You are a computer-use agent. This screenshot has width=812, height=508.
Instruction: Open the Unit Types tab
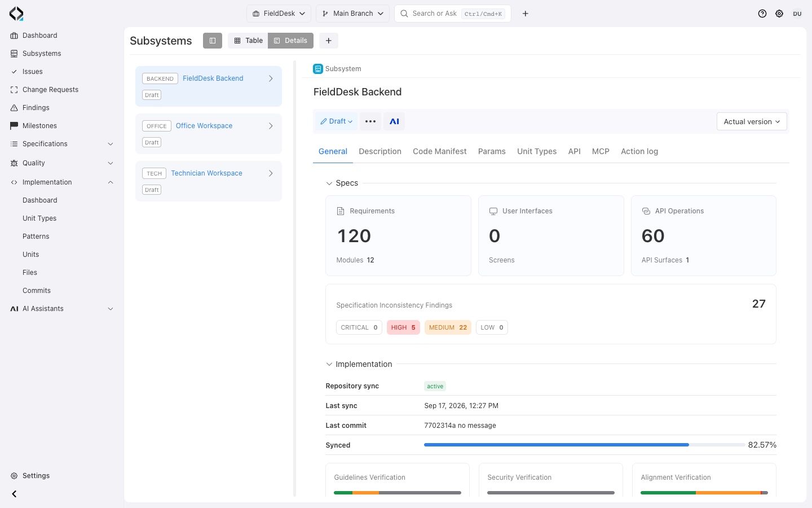point(537,151)
